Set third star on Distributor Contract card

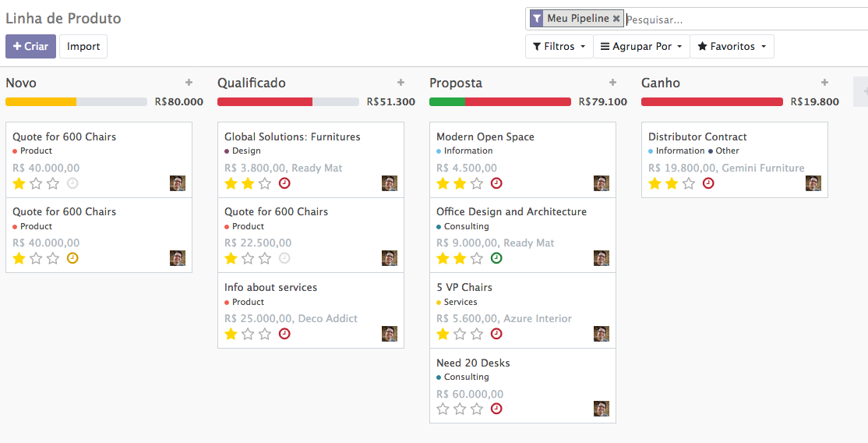tap(689, 183)
